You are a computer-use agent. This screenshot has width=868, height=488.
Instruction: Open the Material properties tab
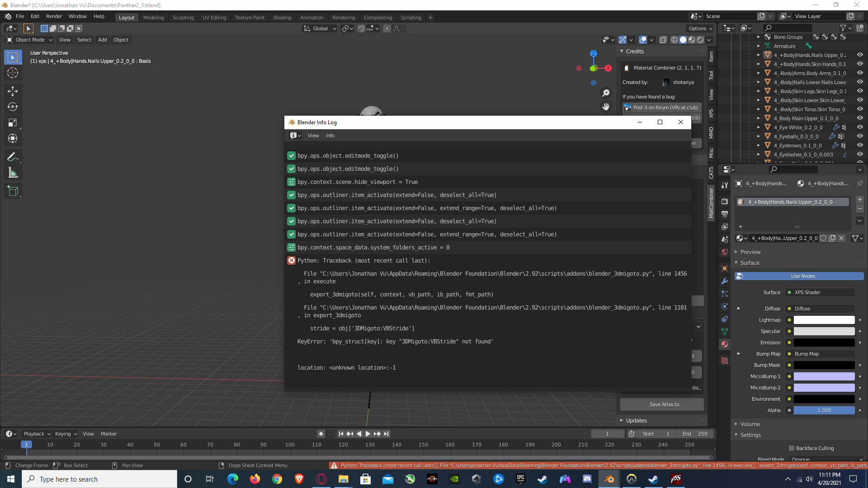725,344
